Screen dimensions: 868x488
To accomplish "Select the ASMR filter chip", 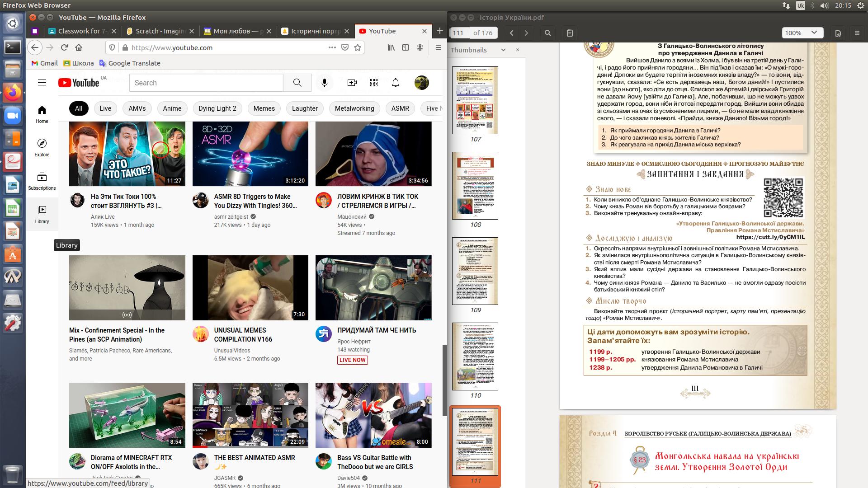I will point(400,108).
